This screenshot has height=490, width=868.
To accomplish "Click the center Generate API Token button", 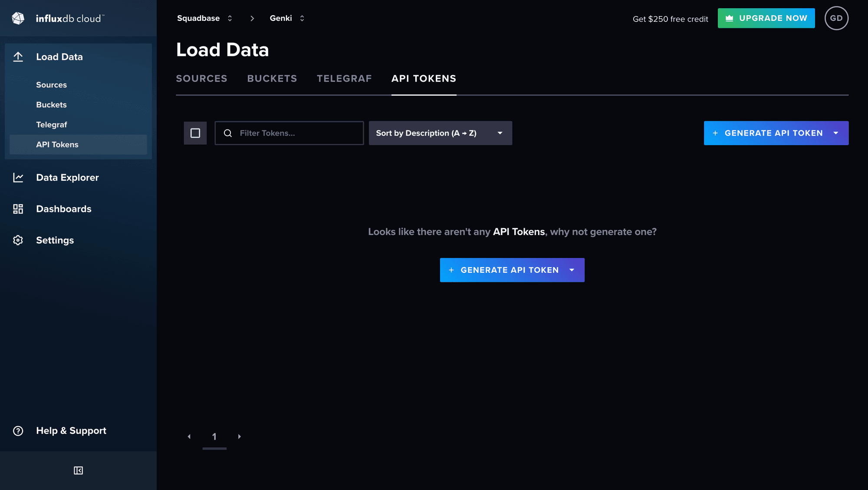I will point(512,270).
